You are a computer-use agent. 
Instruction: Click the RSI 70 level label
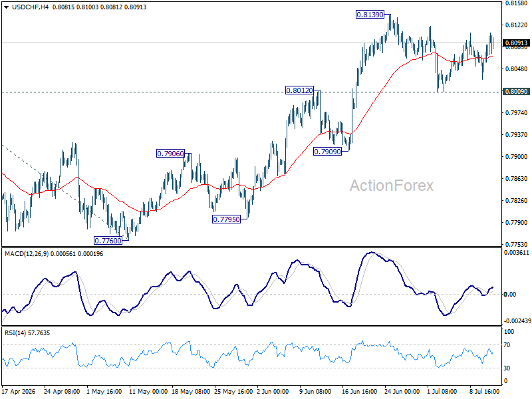point(507,345)
